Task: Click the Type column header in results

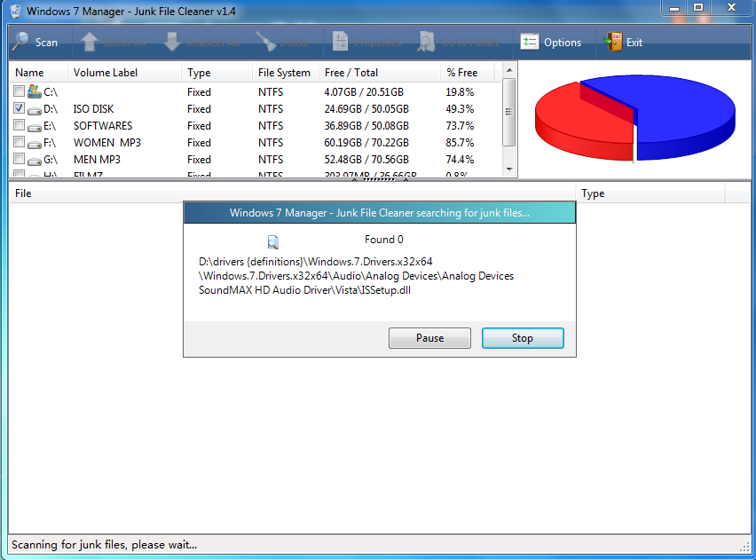Action: pos(650,193)
